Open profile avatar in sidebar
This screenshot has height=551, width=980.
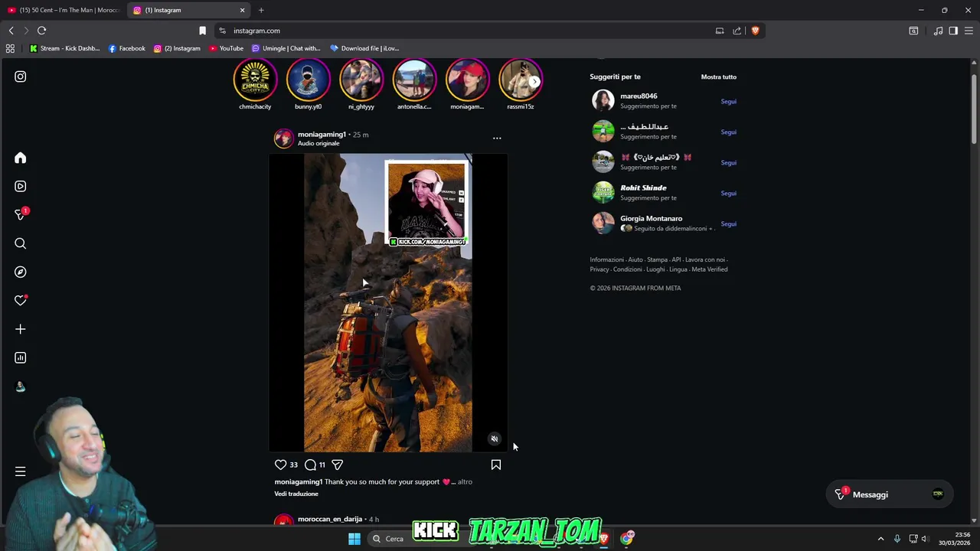21,386
